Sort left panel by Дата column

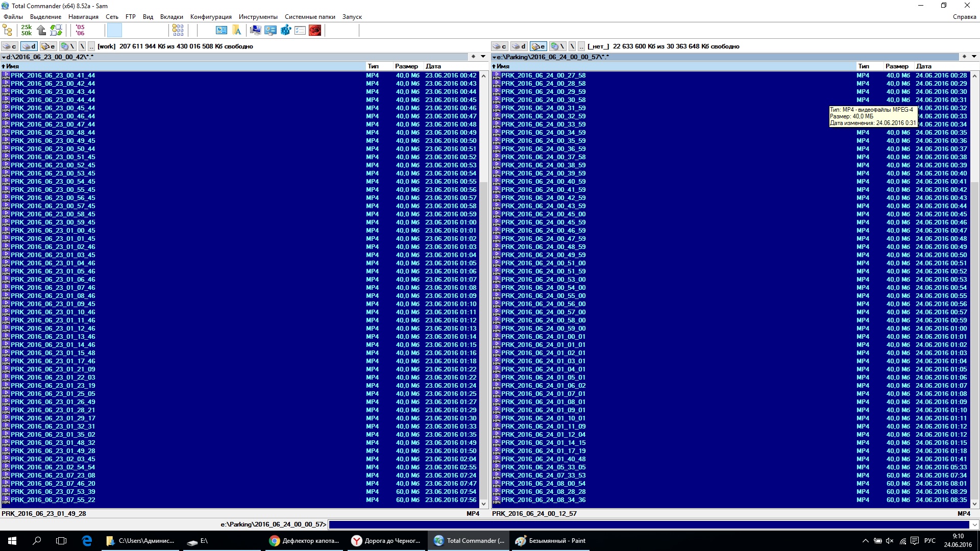433,66
